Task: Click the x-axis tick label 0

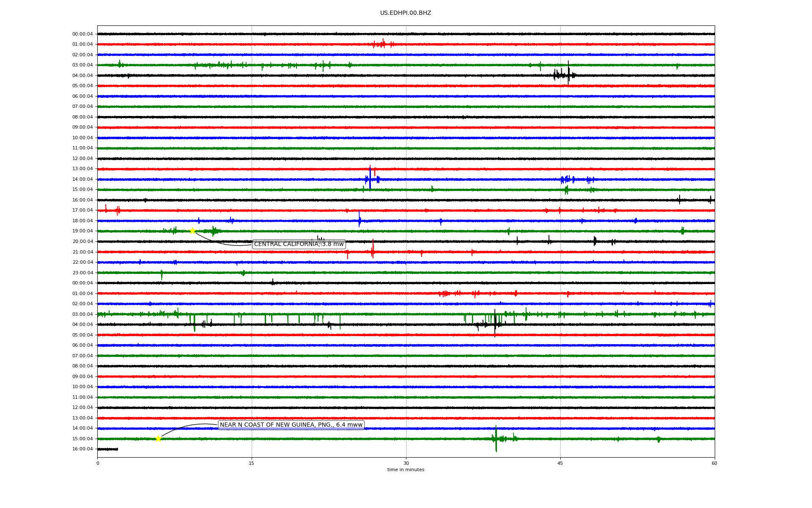Action: coord(98,463)
